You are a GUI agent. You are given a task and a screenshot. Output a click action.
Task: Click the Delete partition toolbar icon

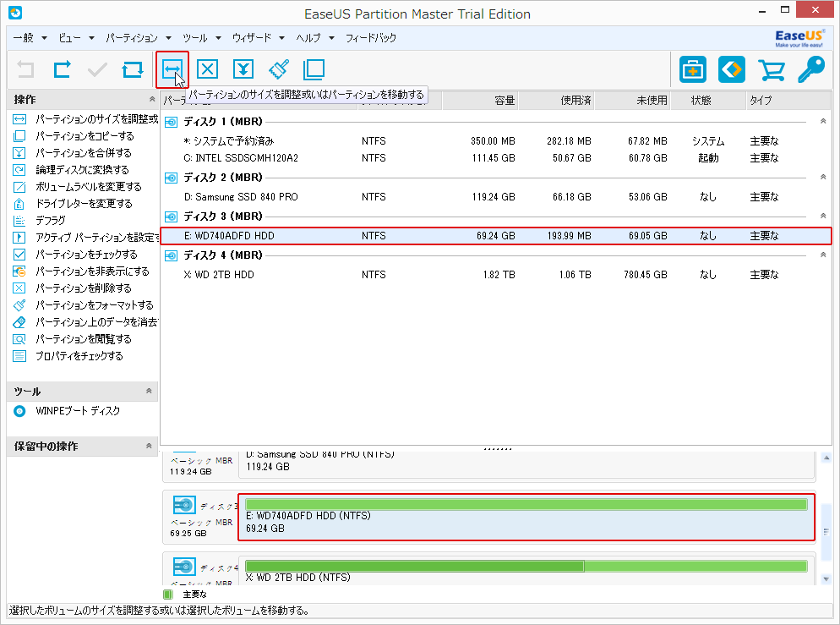point(207,69)
